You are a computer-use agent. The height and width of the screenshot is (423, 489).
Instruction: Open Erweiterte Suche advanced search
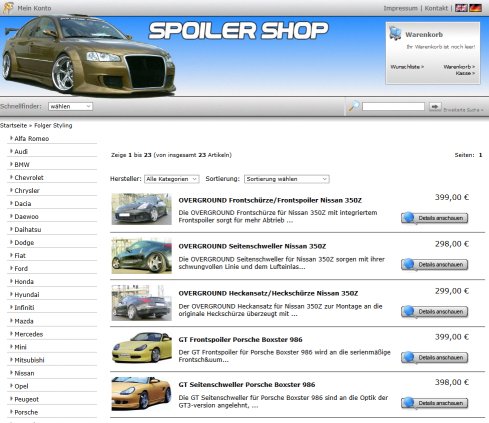click(x=463, y=110)
